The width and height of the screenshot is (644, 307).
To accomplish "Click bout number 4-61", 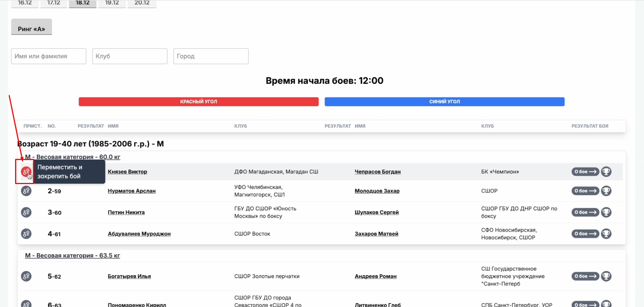I will click(54, 234).
